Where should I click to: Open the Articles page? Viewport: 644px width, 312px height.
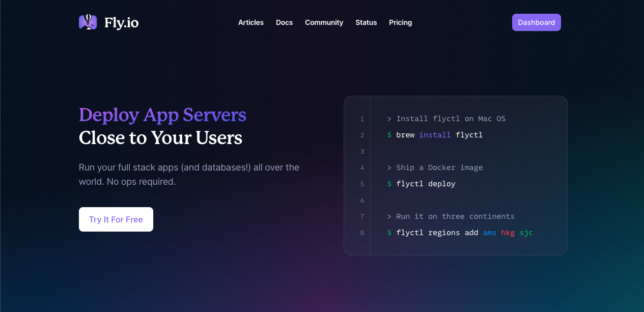[250, 22]
